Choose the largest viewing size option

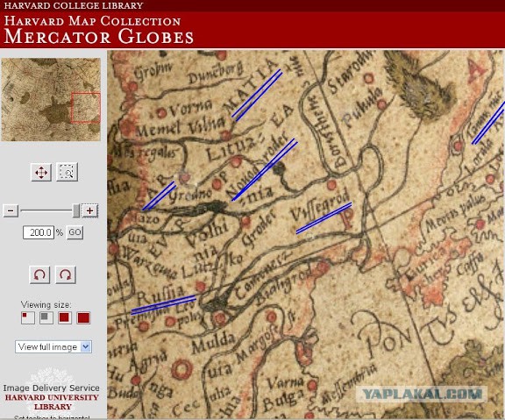[x=84, y=318]
